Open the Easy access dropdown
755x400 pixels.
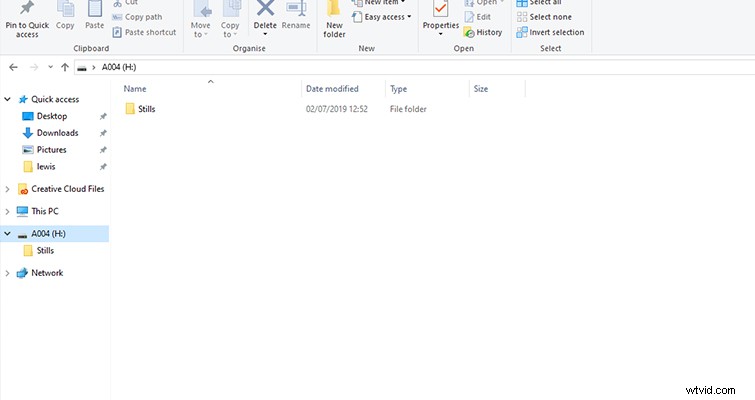[383, 17]
